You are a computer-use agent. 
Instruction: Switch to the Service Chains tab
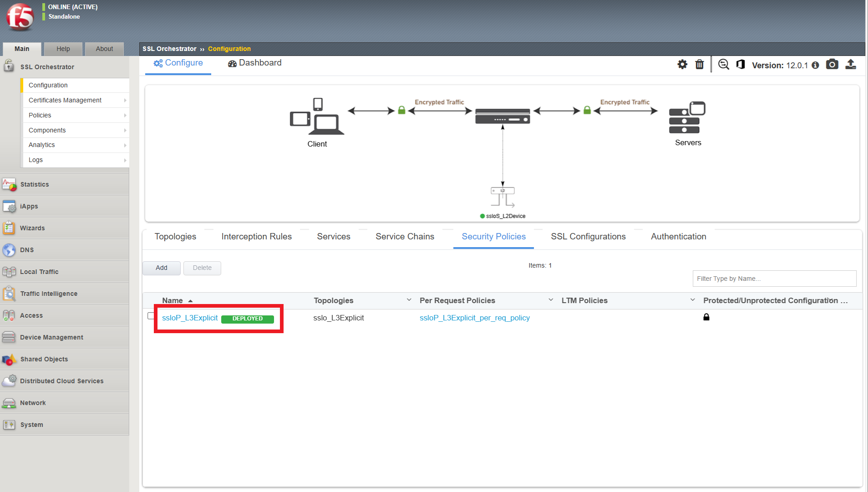tap(405, 237)
